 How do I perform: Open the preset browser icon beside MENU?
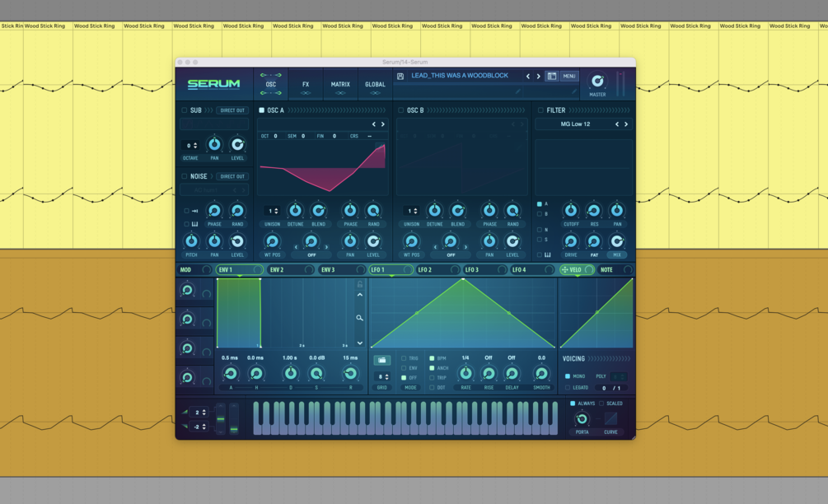(551, 76)
